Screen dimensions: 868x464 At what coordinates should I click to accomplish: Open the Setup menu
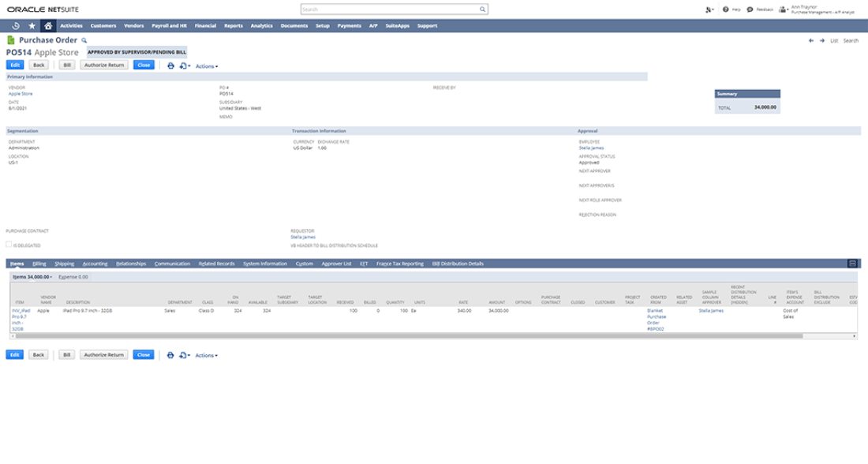322,25
